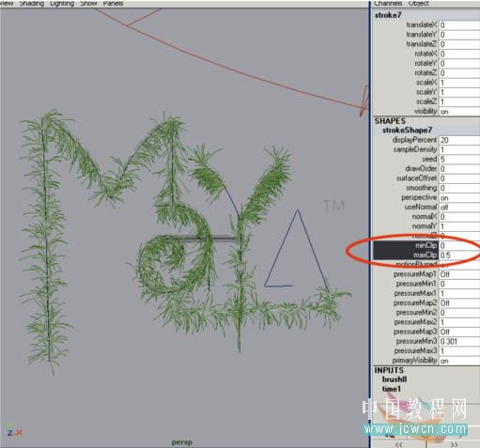Click the pressureMax3 value field
The width and height of the screenshot is (480, 448).
tap(459, 351)
